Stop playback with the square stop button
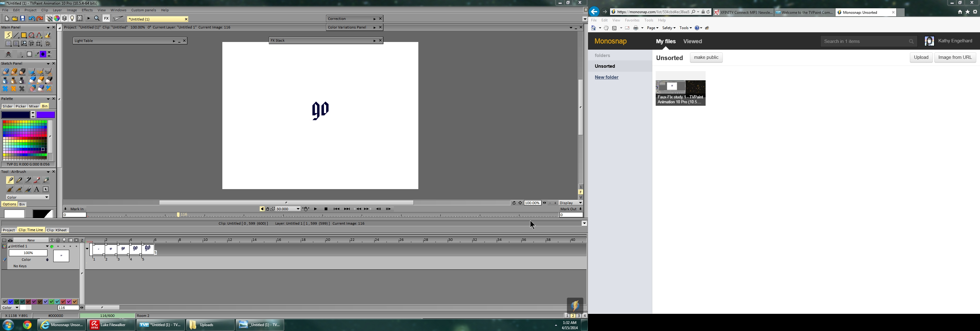980x331 pixels. tap(326, 209)
